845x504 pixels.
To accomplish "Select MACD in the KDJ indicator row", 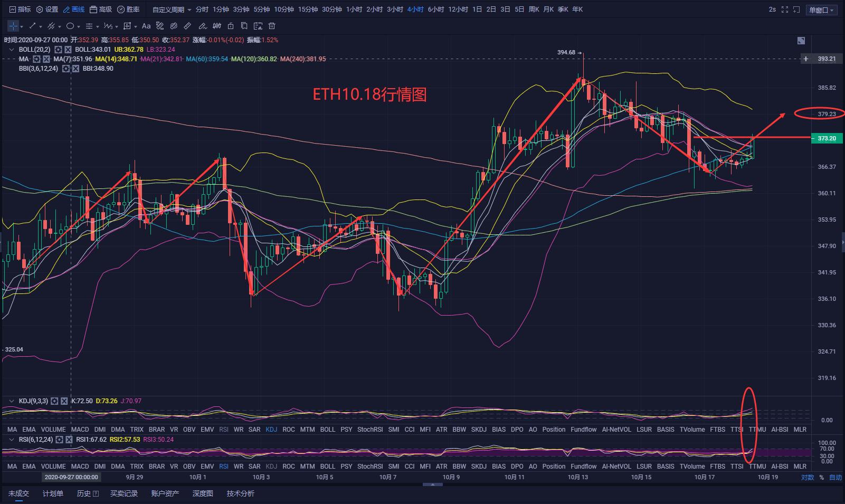I will point(80,430).
